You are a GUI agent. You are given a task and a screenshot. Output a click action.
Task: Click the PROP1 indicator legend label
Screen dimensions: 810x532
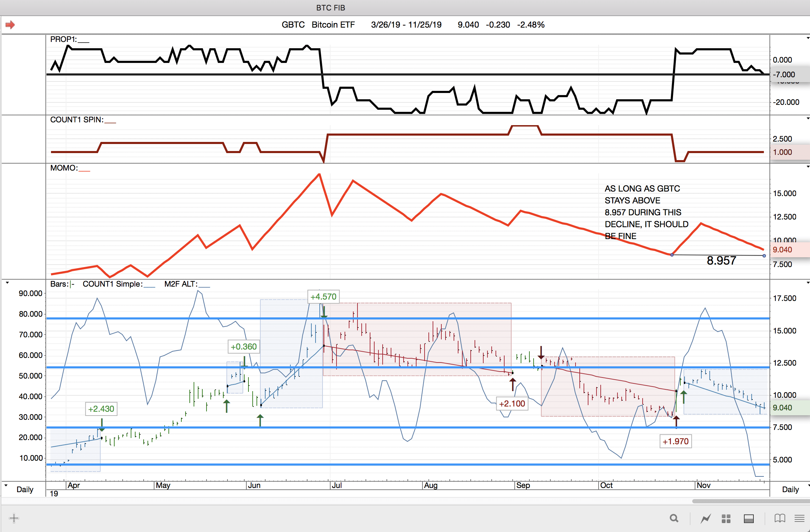(64, 39)
